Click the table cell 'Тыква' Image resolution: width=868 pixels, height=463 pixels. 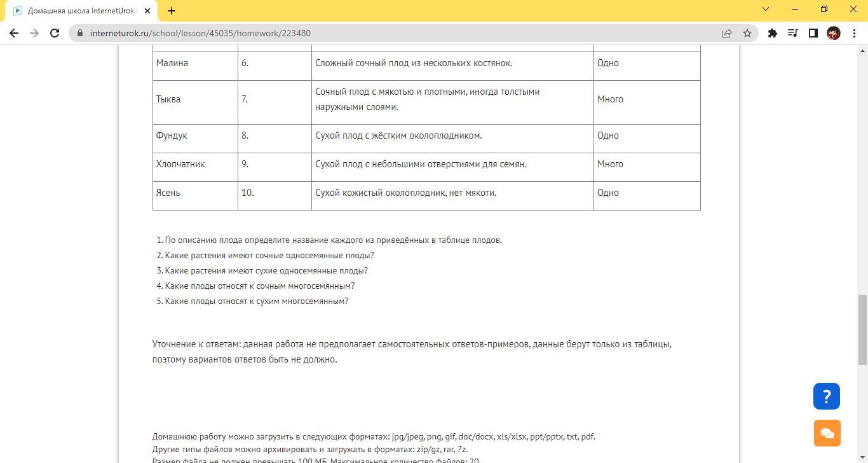(x=195, y=102)
